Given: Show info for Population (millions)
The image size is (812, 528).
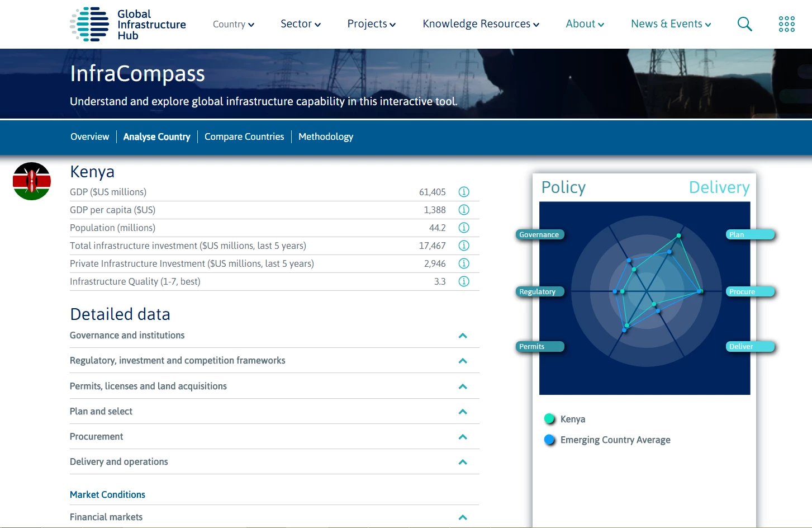Looking at the screenshot, I should pos(464,228).
